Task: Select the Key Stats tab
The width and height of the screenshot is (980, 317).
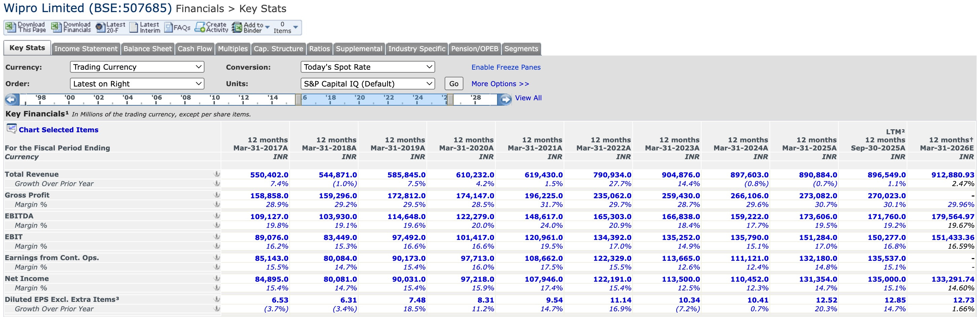Action: click(27, 48)
